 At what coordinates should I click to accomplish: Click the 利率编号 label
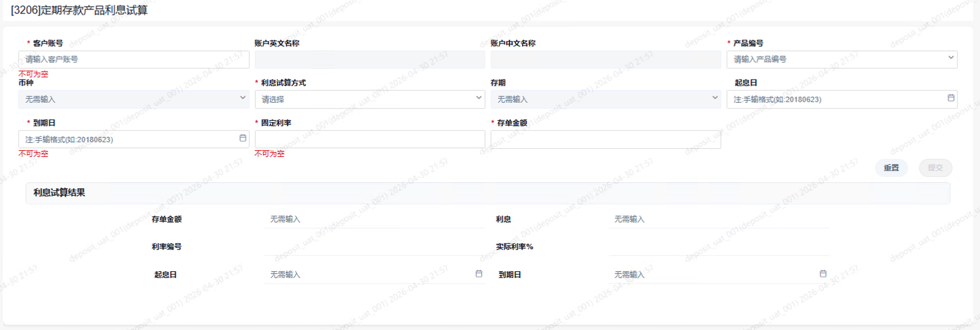point(167,246)
